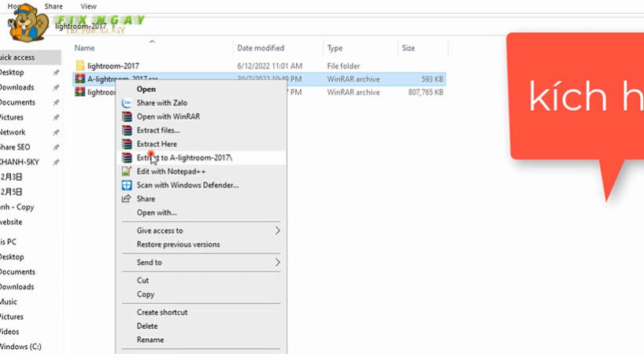This screenshot has height=354, width=644.
Task: Click the Windows Defender shield icon
Action: tap(126, 185)
